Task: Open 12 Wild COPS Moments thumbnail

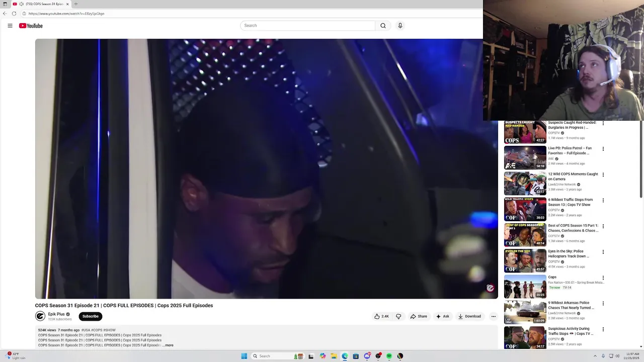Action: (525, 184)
